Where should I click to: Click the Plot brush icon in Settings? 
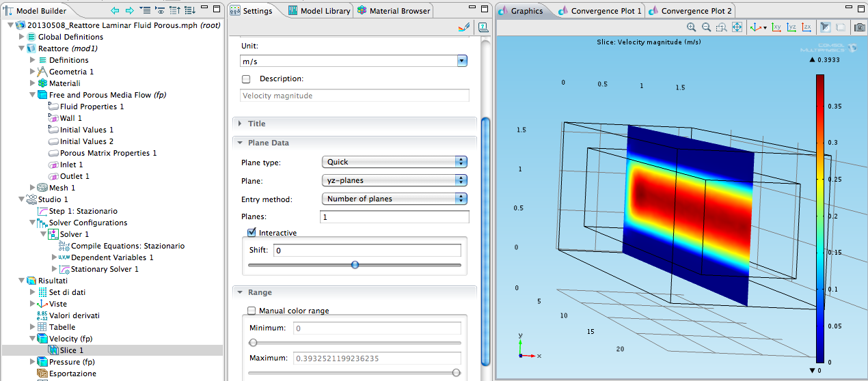pyautogui.click(x=464, y=27)
